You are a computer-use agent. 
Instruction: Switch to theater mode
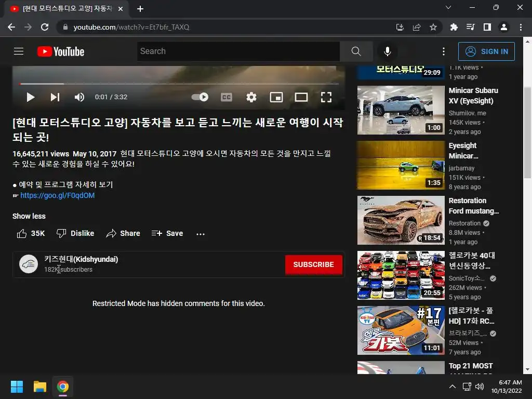click(301, 97)
